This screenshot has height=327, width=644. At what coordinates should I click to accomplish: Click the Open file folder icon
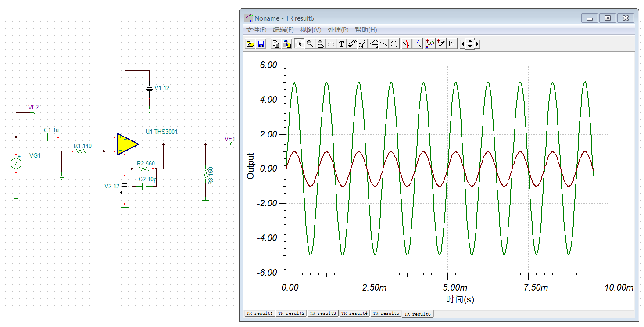(x=250, y=44)
